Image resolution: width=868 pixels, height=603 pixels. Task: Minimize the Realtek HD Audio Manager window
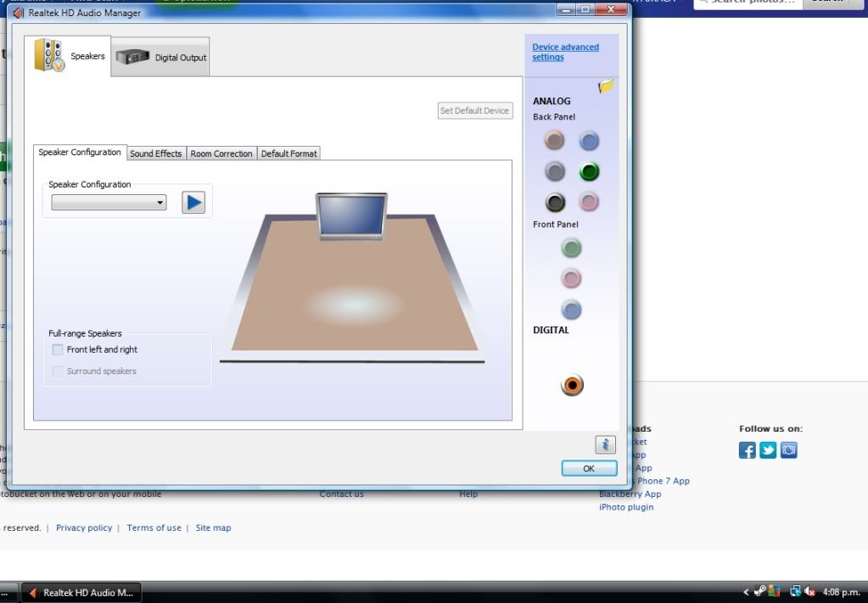[x=566, y=9]
